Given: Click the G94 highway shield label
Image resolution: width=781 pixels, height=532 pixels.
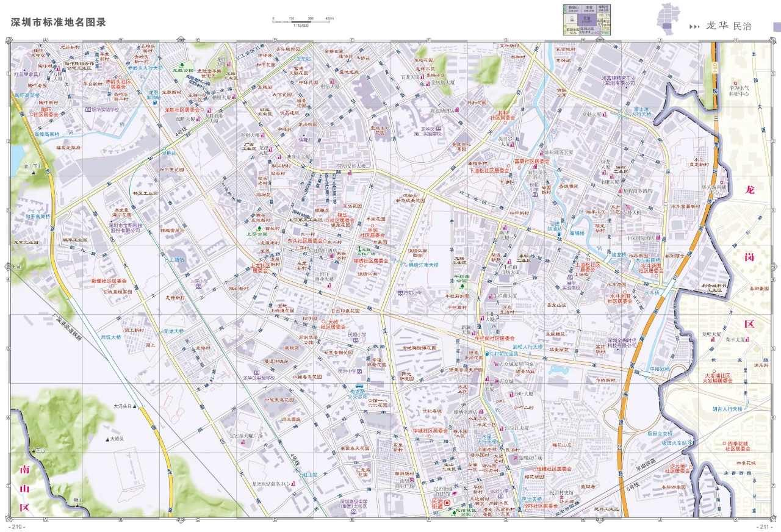Looking at the screenshot, I should coord(715,68).
